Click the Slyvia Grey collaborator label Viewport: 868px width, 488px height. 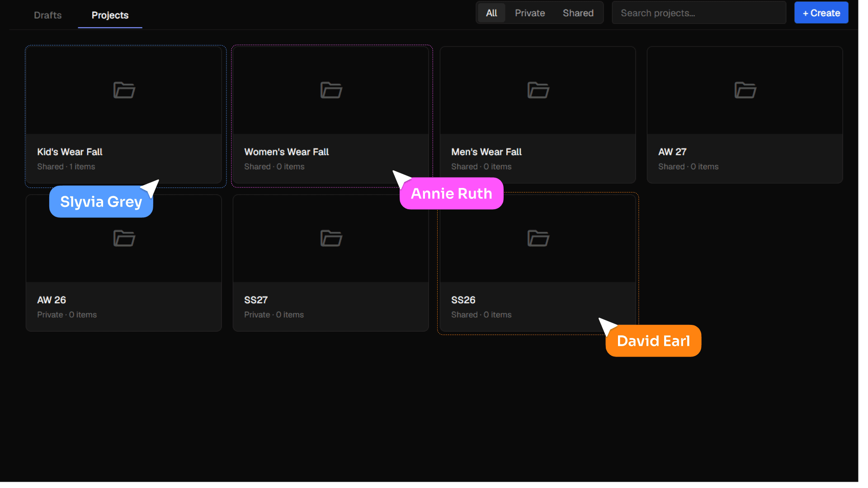click(101, 202)
